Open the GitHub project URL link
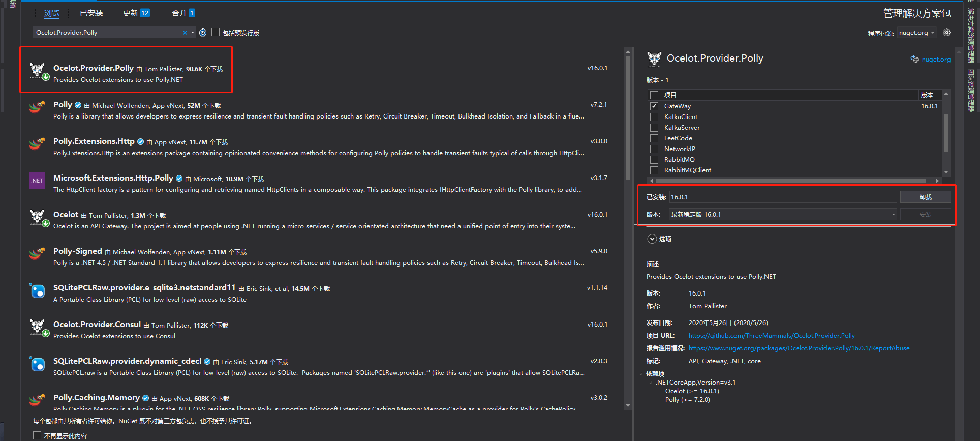Screen dimensions: 980x441 [x=772, y=336]
